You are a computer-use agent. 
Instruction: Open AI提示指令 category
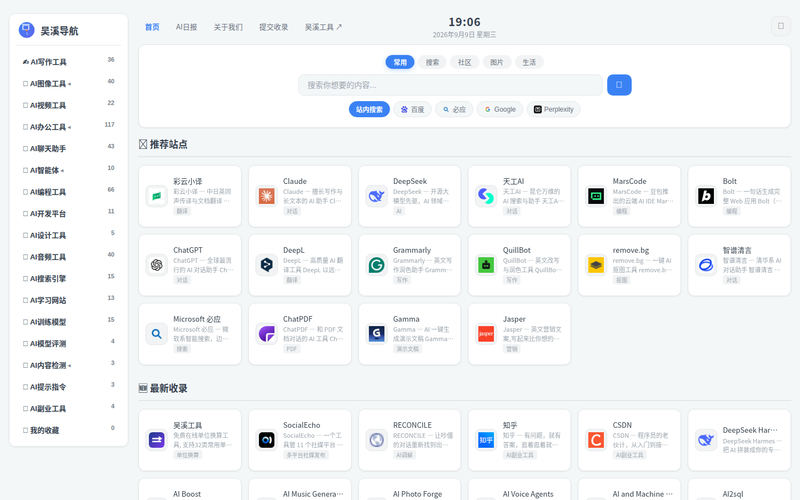68,387
